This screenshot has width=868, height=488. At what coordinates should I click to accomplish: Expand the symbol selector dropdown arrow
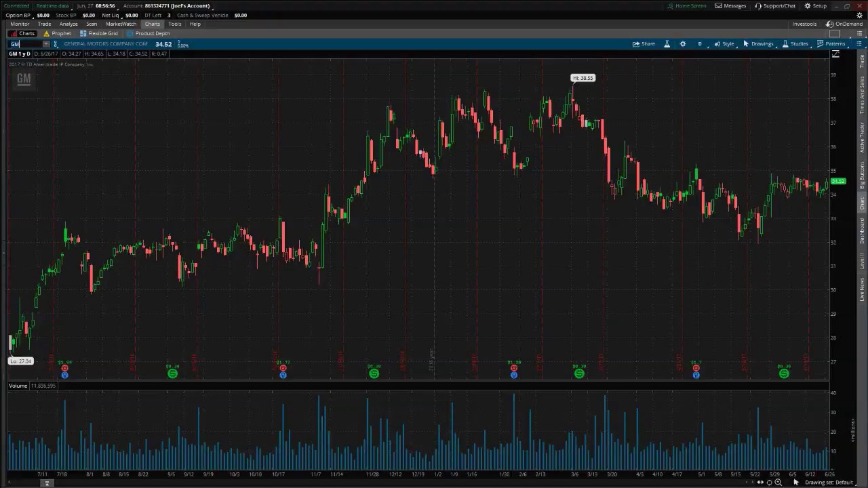coord(46,44)
